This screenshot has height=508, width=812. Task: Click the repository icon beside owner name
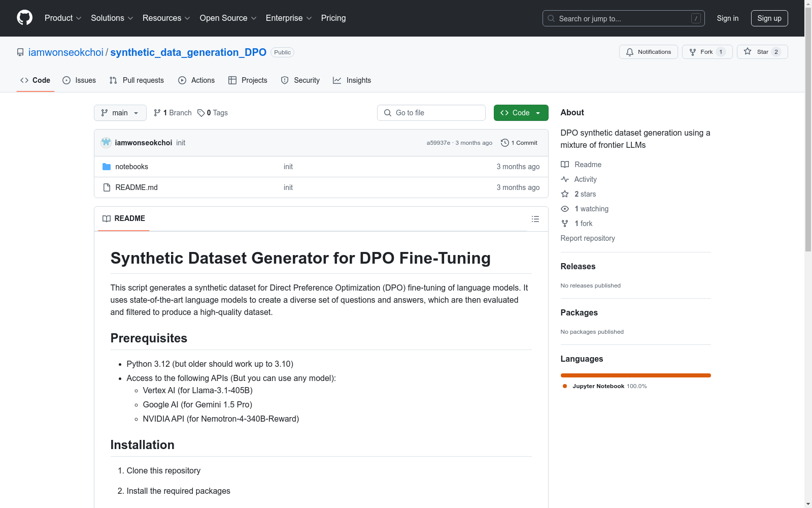[x=20, y=52]
